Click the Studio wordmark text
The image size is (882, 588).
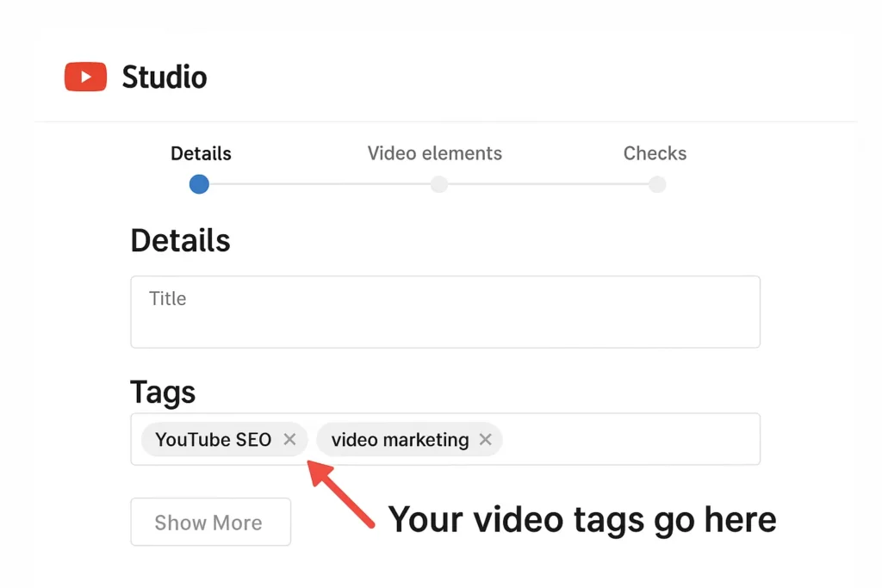coord(165,77)
